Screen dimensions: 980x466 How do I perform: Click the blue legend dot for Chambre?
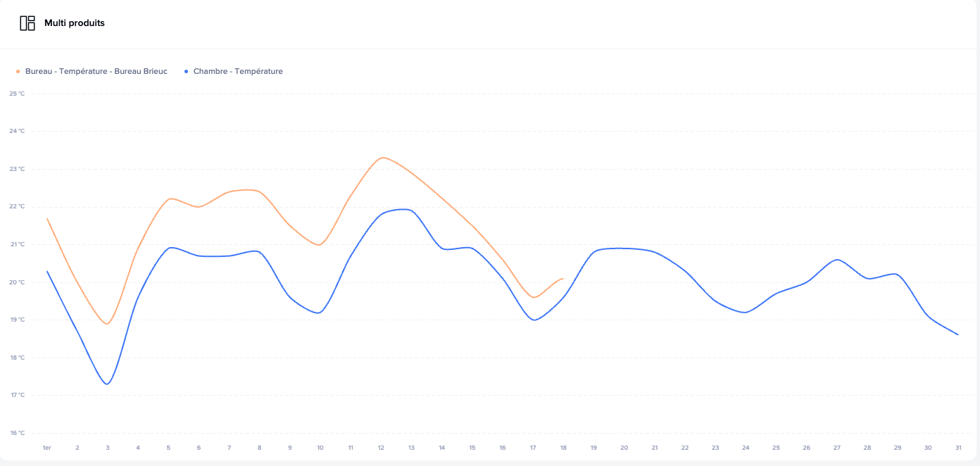tap(187, 71)
